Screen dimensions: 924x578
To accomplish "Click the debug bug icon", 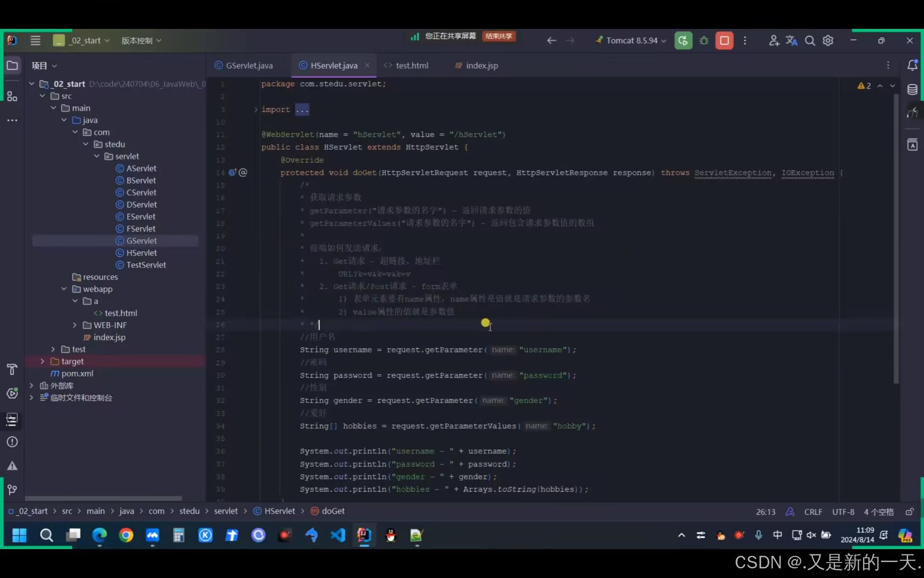I will click(x=704, y=40).
